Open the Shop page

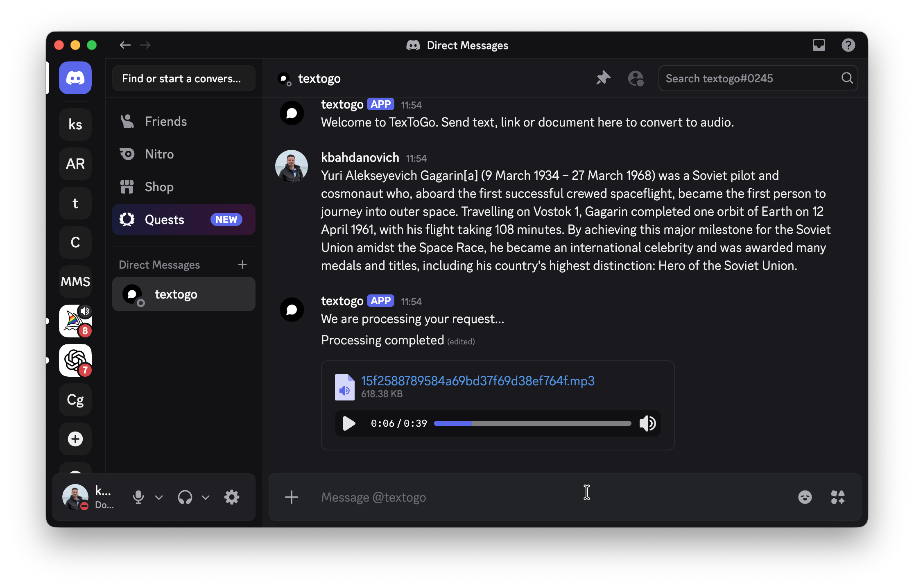point(184,187)
